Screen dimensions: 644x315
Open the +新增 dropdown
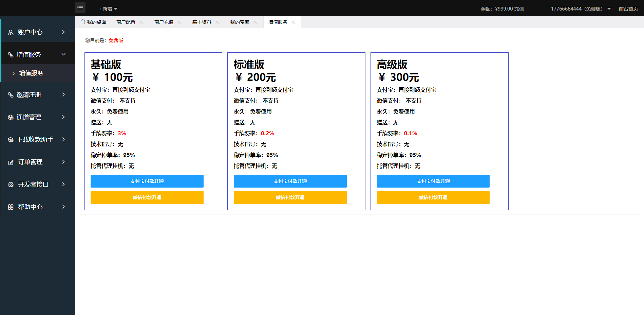[108, 9]
